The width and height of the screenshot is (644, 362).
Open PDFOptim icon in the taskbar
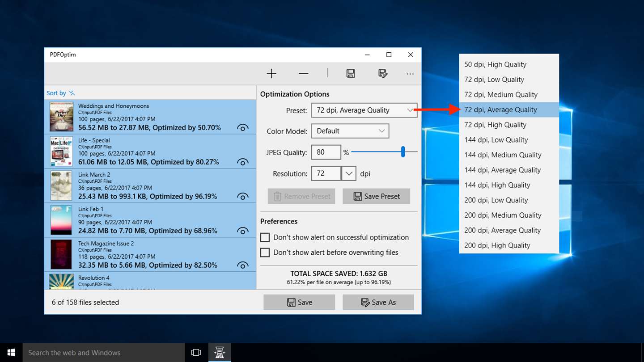click(x=220, y=353)
